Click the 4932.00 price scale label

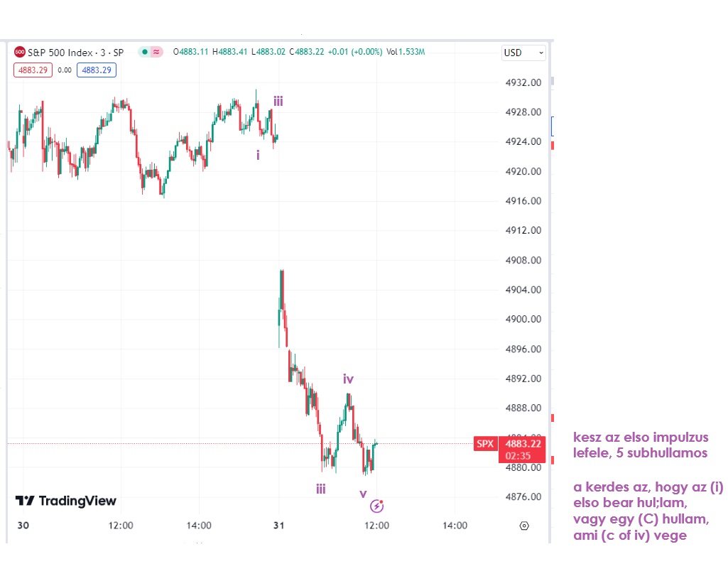[x=523, y=82]
